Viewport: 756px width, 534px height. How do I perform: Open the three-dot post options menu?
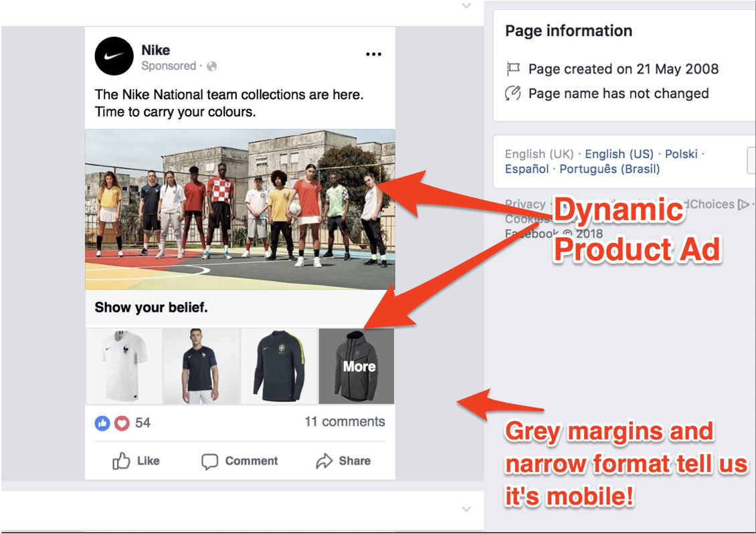pos(374,54)
